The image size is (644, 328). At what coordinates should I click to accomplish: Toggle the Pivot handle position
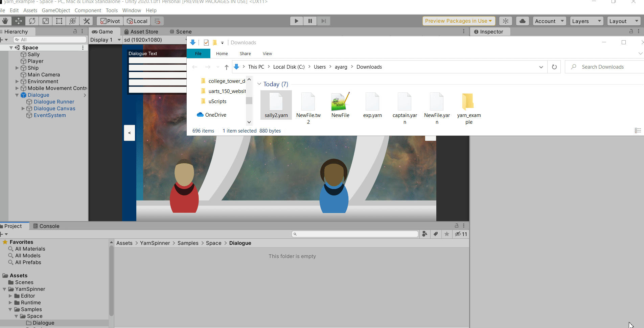pyautogui.click(x=110, y=21)
